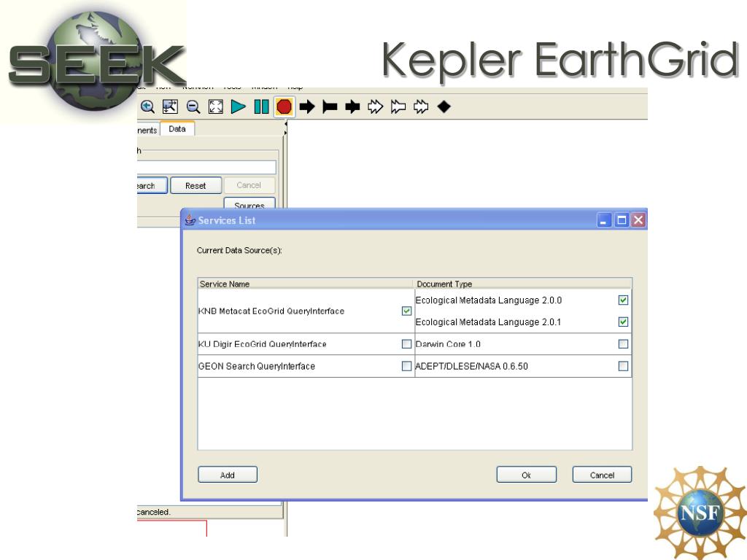The image size is (747, 560).
Task: Stop the workflow with the red button
Action: [x=284, y=106]
